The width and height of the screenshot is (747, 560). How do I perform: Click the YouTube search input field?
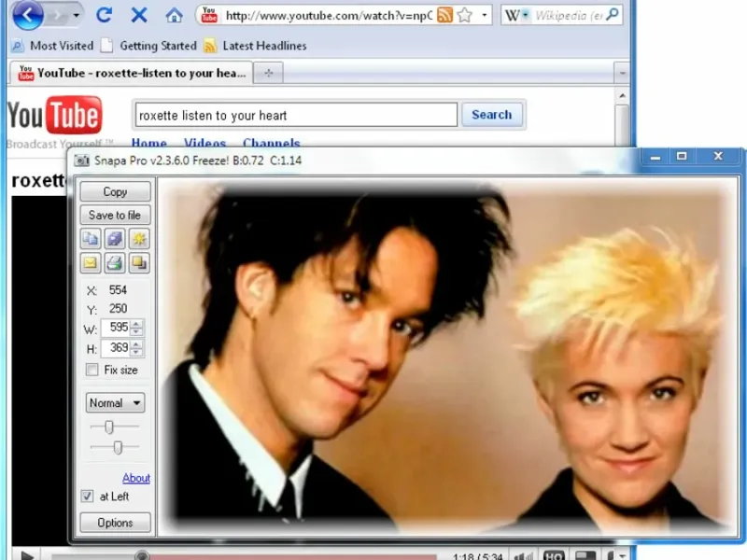tap(296, 115)
